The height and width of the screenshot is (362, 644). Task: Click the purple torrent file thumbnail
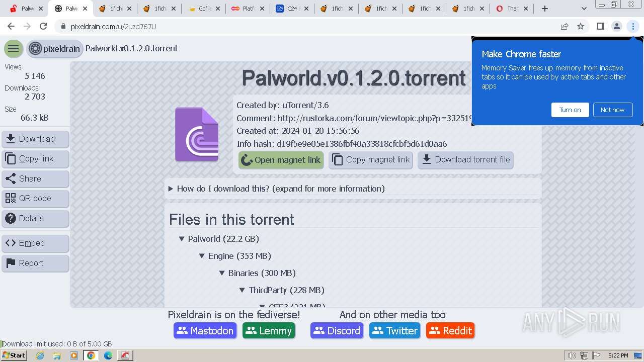coord(197,135)
